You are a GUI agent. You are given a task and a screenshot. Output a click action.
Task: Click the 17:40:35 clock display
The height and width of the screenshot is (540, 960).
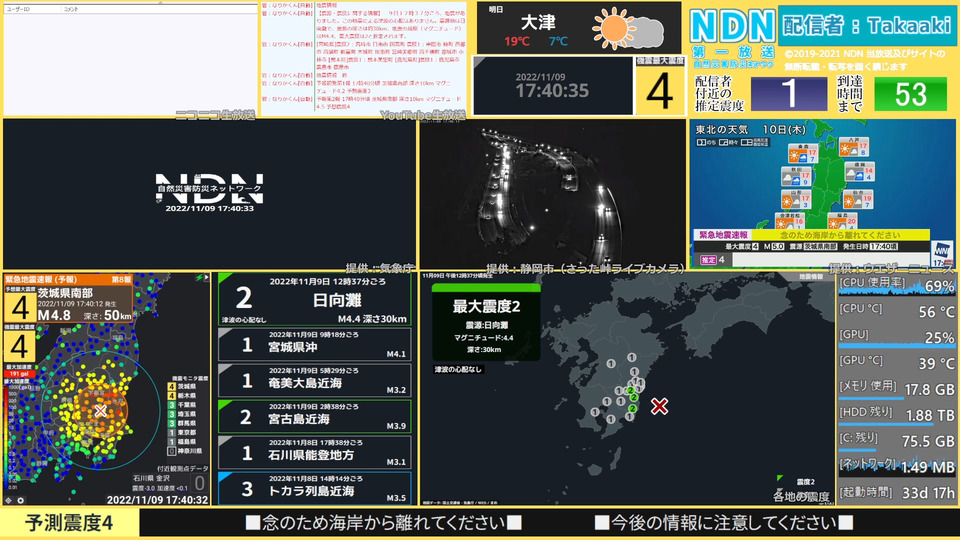click(552, 91)
